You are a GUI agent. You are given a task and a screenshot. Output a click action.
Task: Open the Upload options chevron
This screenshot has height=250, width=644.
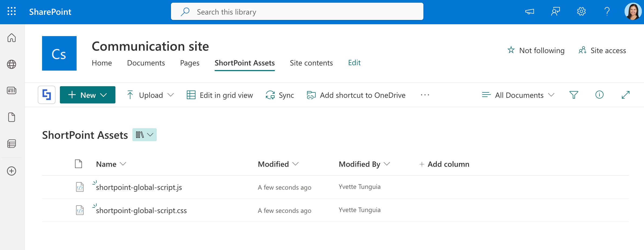pos(171,95)
